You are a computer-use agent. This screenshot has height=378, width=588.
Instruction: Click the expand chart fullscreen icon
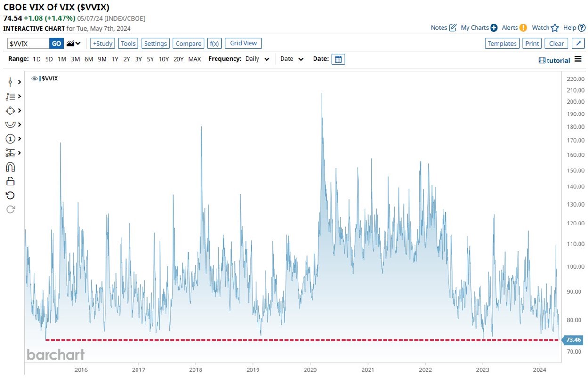[x=578, y=43]
